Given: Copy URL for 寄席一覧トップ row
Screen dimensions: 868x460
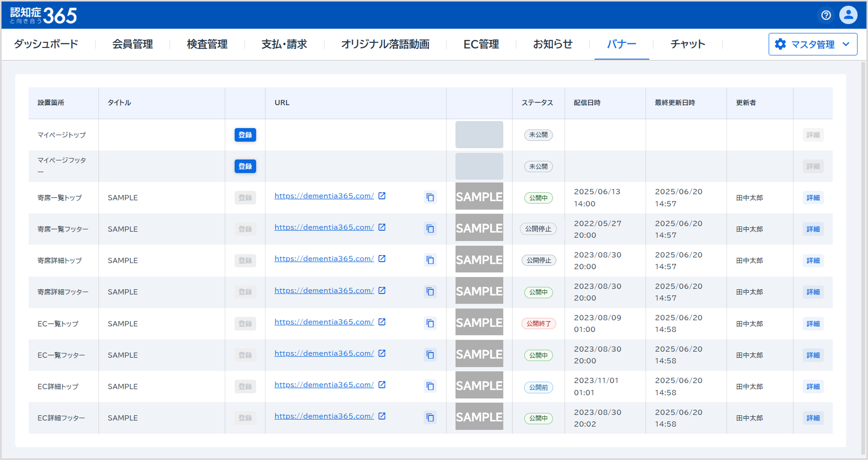Looking at the screenshot, I should [430, 197].
